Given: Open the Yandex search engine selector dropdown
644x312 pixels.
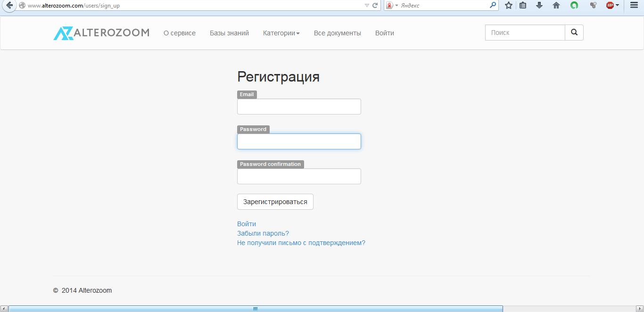Looking at the screenshot, I should pyautogui.click(x=392, y=6).
